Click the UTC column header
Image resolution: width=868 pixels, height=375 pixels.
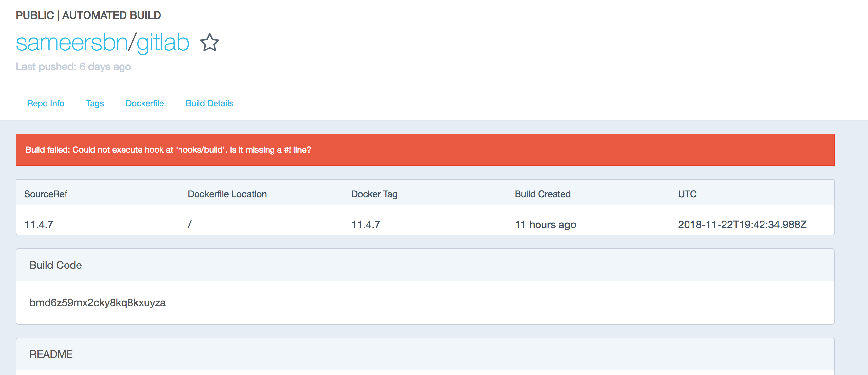tap(687, 194)
